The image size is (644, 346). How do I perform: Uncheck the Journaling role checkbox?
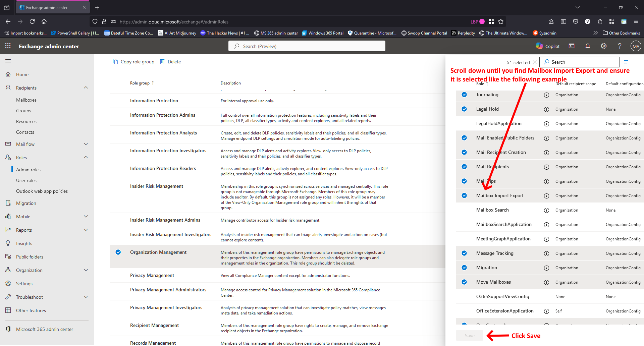click(x=464, y=95)
